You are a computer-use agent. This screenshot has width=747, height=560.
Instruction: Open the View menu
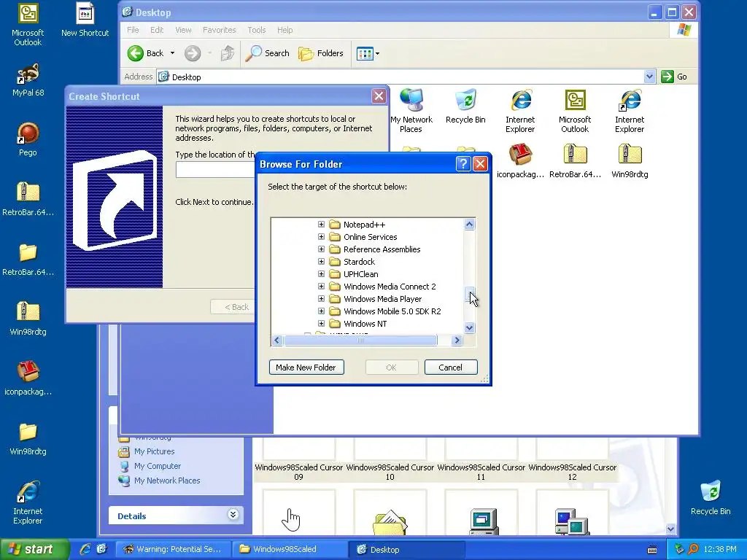tap(183, 30)
